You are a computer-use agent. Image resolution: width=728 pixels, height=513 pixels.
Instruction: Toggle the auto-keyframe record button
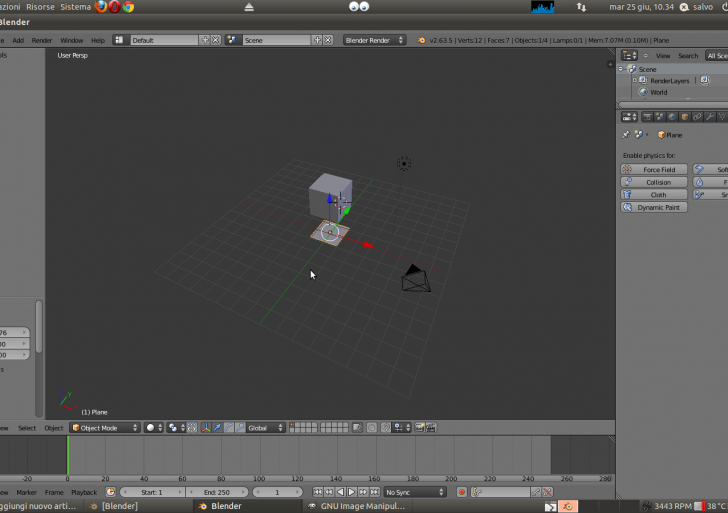tap(462, 492)
